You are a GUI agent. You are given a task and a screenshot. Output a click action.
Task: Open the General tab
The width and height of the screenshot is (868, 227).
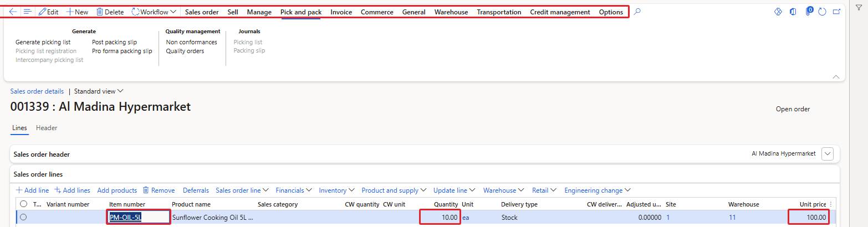pos(414,12)
